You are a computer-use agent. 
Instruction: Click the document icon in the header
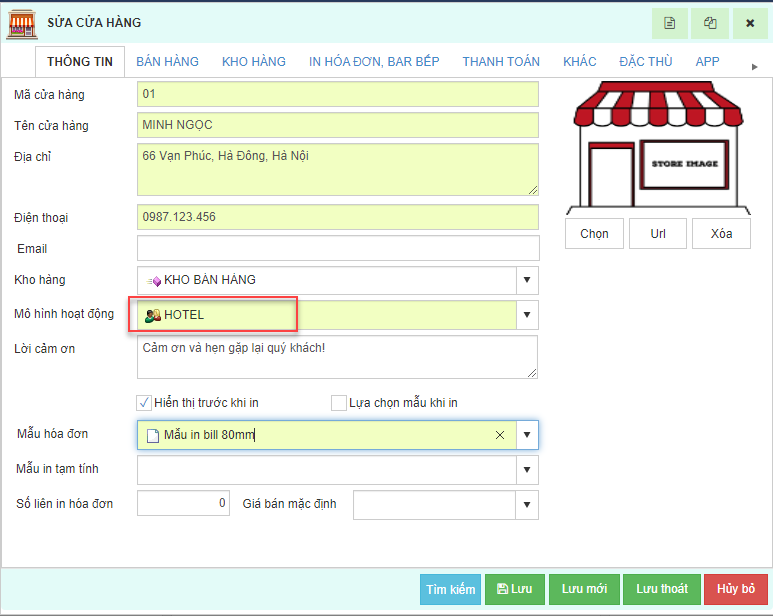click(x=670, y=23)
